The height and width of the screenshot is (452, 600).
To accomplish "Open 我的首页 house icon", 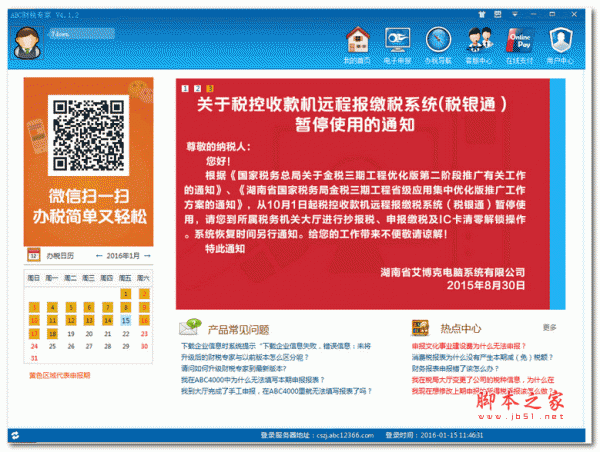I will (x=357, y=40).
